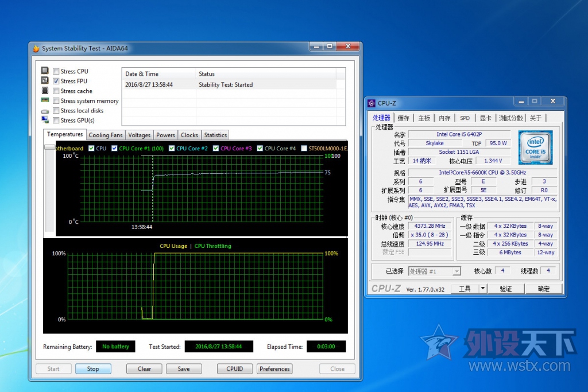
Task: Click the x 35.0 (8 - 28) multiplier value
Action: 430,235
